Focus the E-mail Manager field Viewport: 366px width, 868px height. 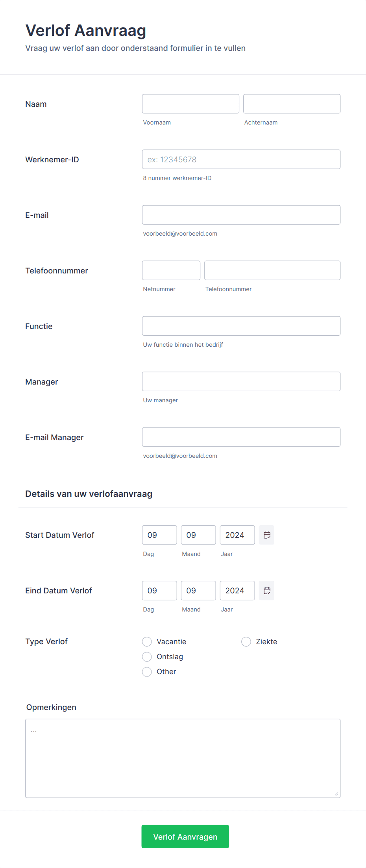[241, 437]
